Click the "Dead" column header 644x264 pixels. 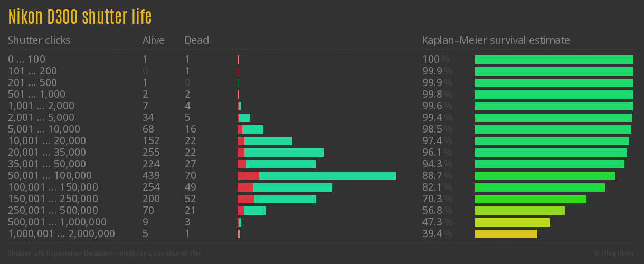pyautogui.click(x=196, y=40)
